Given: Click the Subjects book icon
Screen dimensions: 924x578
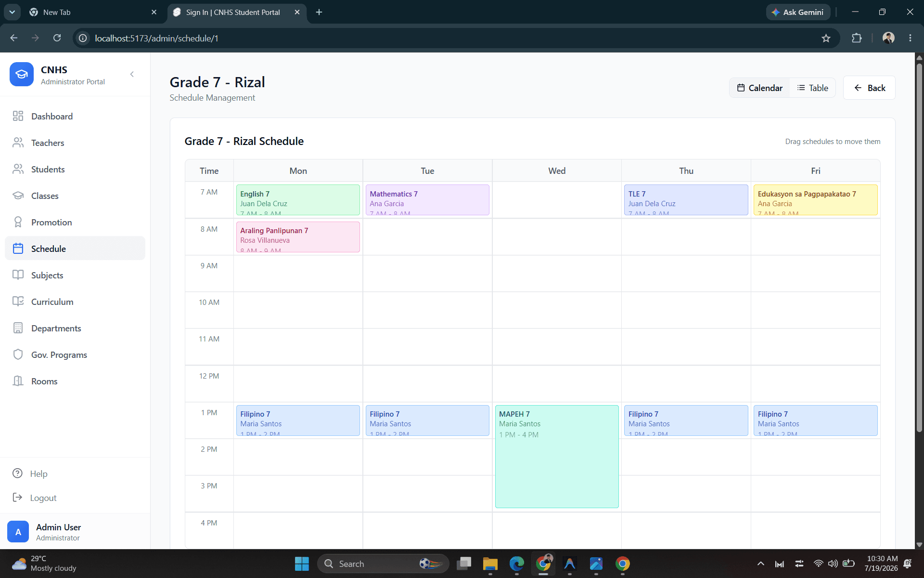Looking at the screenshot, I should pyautogui.click(x=18, y=275).
